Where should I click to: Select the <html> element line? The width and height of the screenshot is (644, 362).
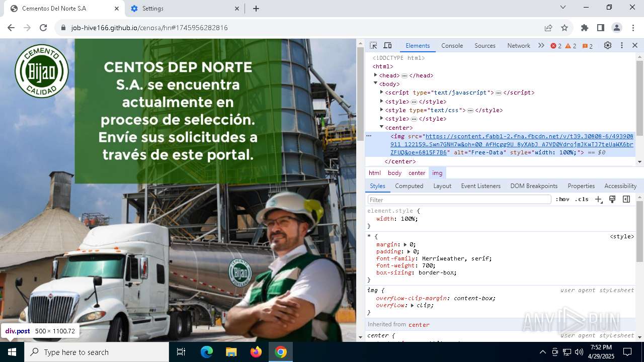383,66
